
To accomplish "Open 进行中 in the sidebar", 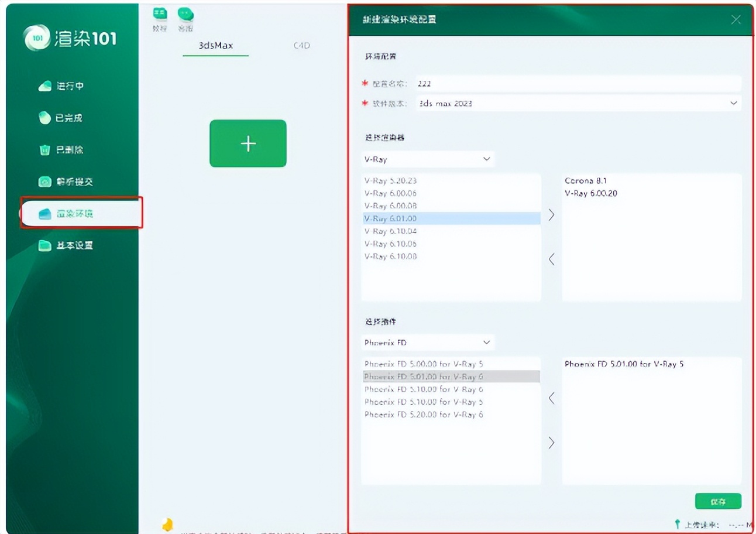I will pyautogui.click(x=61, y=86).
